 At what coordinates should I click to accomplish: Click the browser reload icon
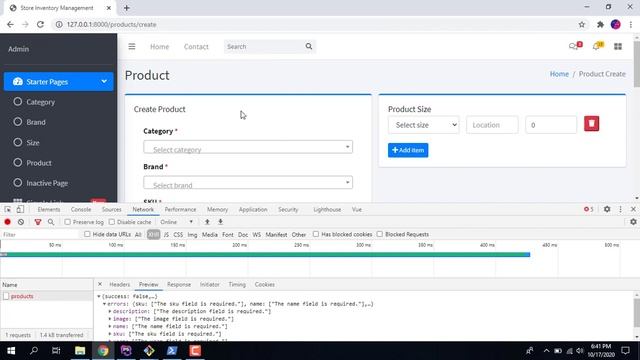point(40,24)
